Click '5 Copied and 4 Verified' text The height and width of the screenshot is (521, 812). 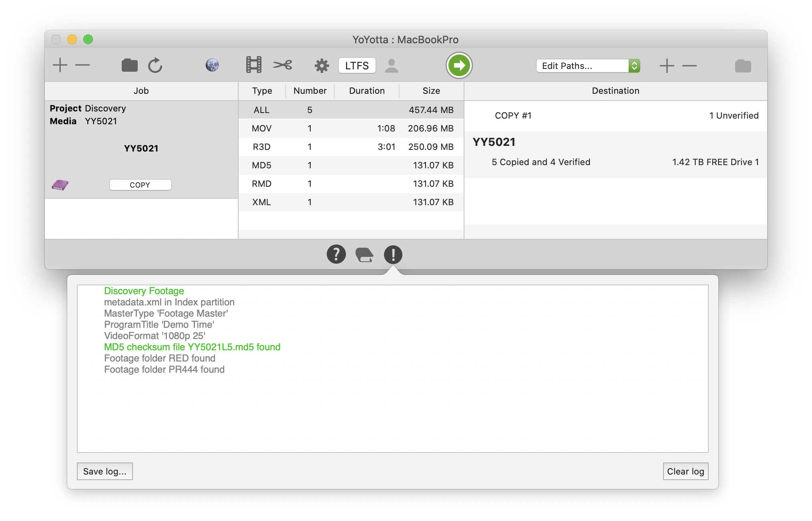(x=541, y=162)
